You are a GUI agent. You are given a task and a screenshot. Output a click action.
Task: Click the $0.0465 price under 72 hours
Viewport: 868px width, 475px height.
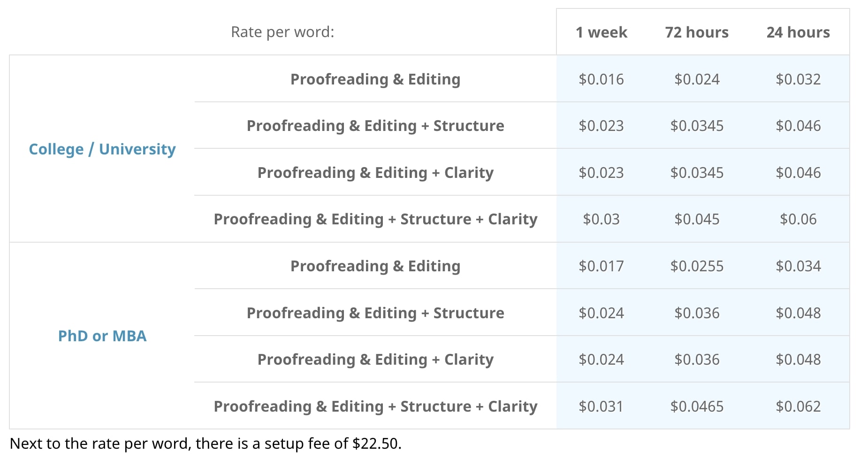coord(697,406)
